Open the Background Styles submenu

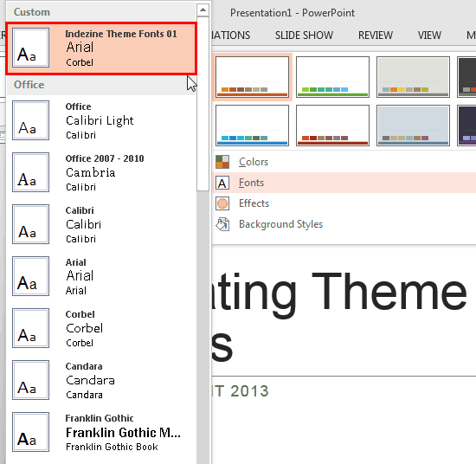[344, 224]
